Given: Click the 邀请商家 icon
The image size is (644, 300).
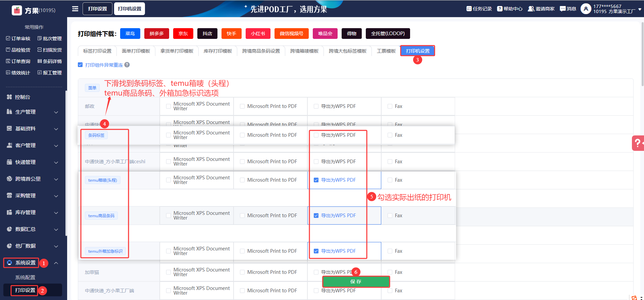Looking at the screenshot, I should click(x=531, y=9).
